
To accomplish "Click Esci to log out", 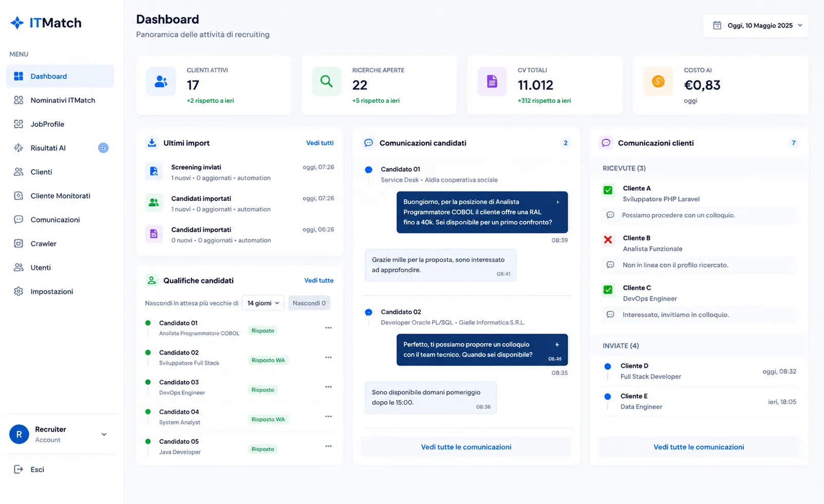I will (x=37, y=469).
